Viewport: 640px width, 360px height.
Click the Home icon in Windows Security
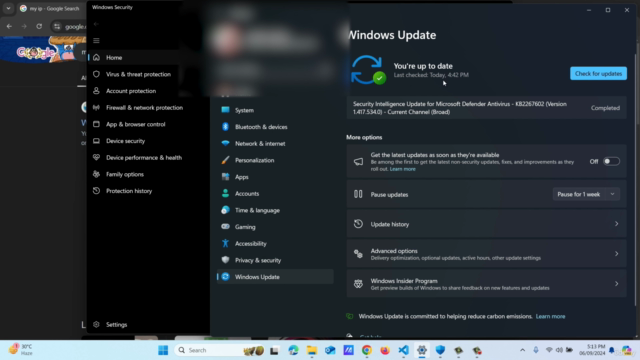96,58
